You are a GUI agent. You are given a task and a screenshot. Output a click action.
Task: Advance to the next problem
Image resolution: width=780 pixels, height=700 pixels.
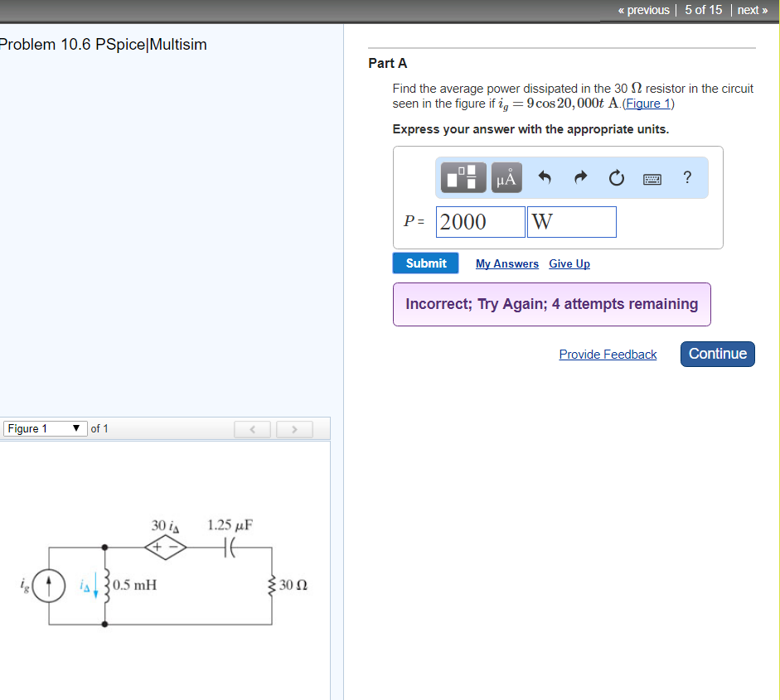click(750, 10)
